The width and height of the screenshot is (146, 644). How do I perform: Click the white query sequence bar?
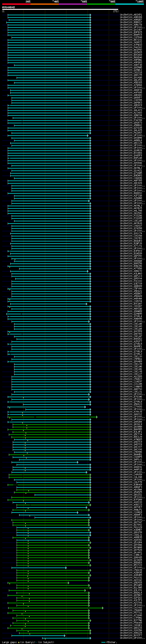[60, 9]
